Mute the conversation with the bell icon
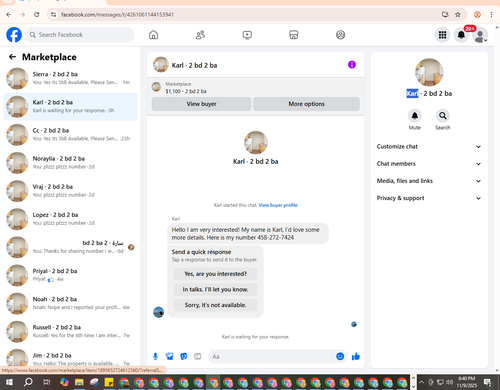 coord(415,116)
